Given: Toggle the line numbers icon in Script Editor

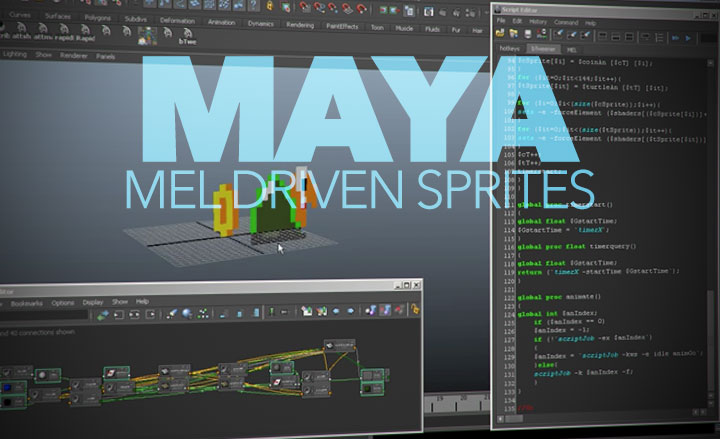Looking at the screenshot, I should (659, 38).
